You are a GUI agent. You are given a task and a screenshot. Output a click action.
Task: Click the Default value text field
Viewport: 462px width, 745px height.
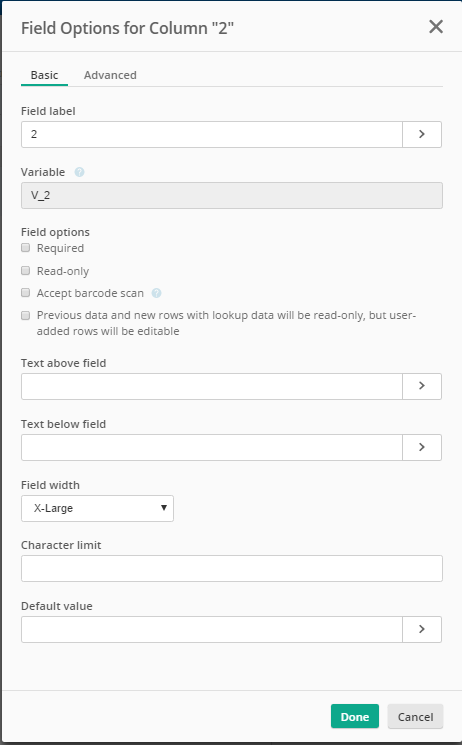tap(212, 630)
